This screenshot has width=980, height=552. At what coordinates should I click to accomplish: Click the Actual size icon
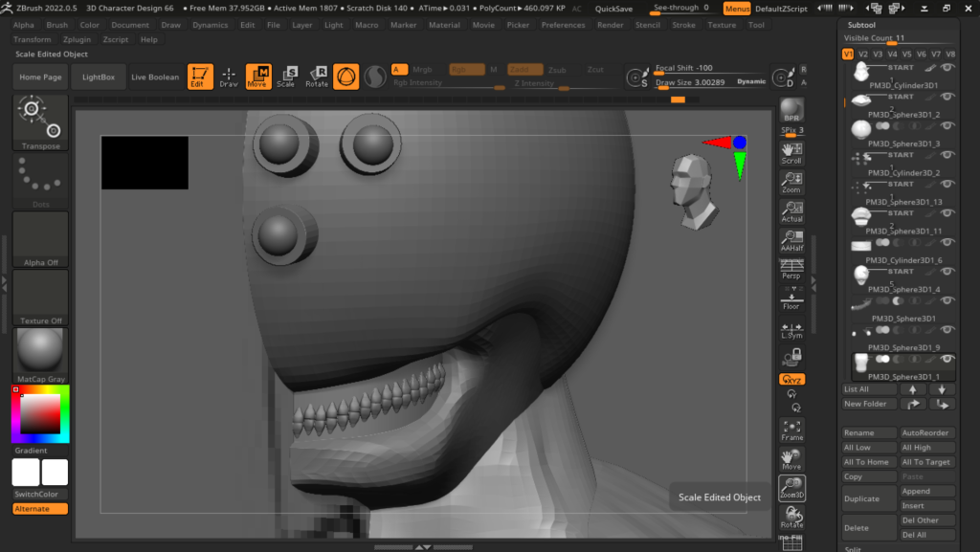pyautogui.click(x=791, y=211)
